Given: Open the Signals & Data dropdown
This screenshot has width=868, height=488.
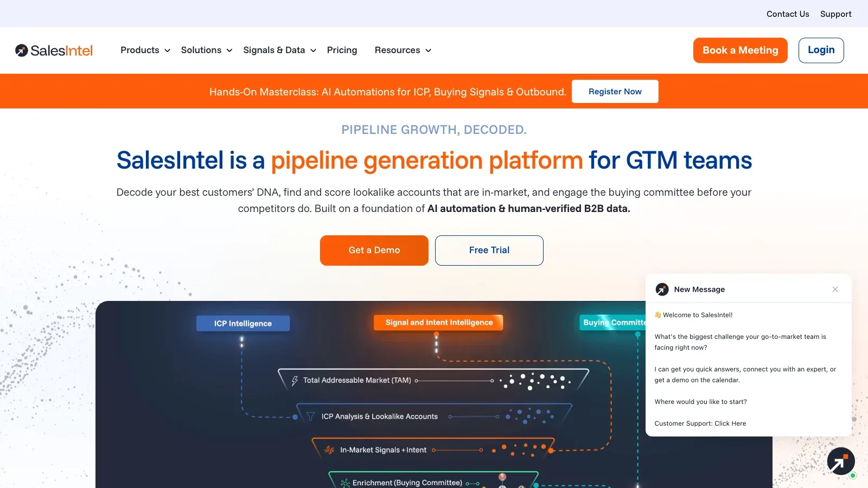Looking at the screenshot, I should [x=279, y=50].
